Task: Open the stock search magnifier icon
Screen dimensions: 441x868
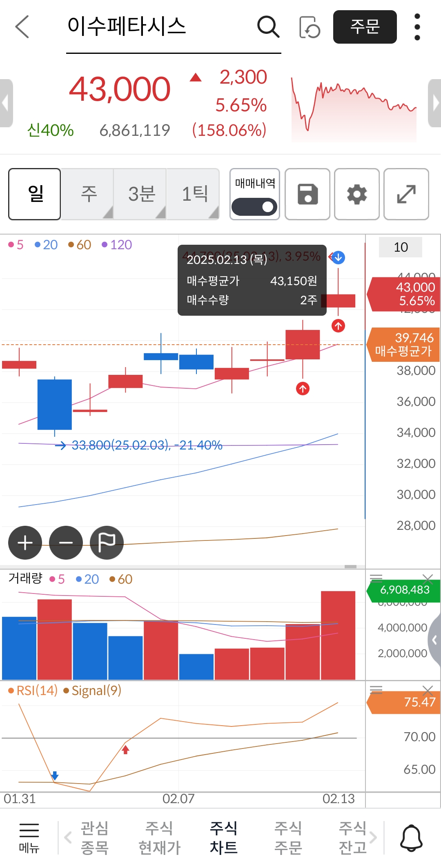Action: pos(268,27)
